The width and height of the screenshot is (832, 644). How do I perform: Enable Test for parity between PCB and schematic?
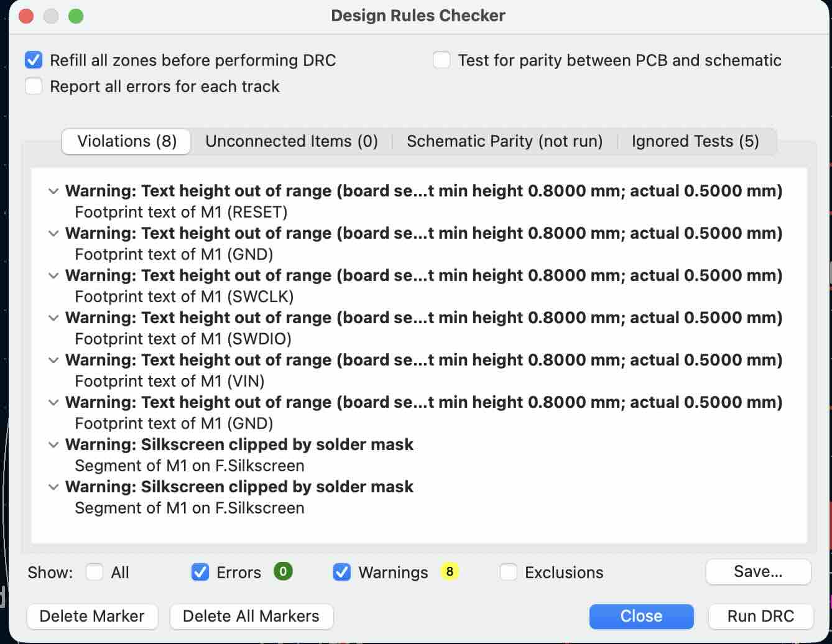[441, 60]
